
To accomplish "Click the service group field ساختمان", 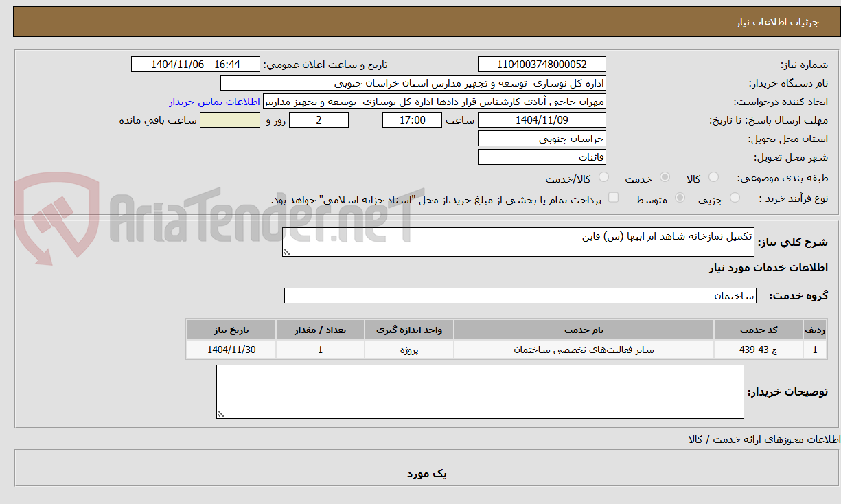I will 520,296.
